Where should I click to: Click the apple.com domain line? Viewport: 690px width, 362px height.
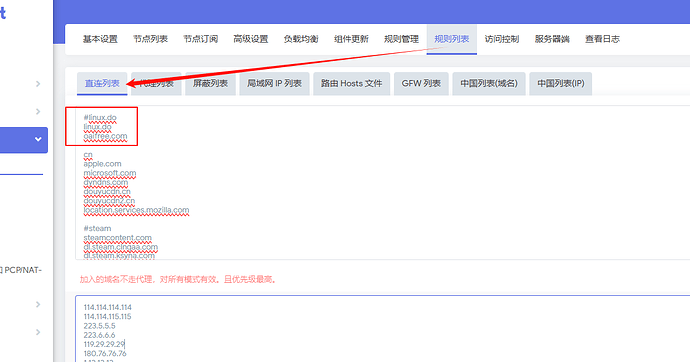pyautogui.click(x=102, y=164)
